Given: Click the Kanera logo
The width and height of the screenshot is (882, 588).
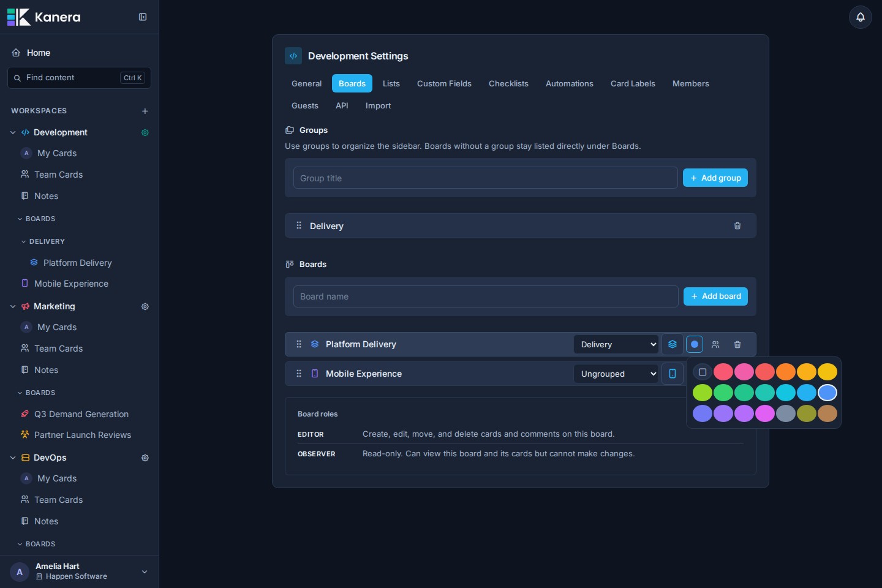Looking at the screenshot, I should 44,17.
